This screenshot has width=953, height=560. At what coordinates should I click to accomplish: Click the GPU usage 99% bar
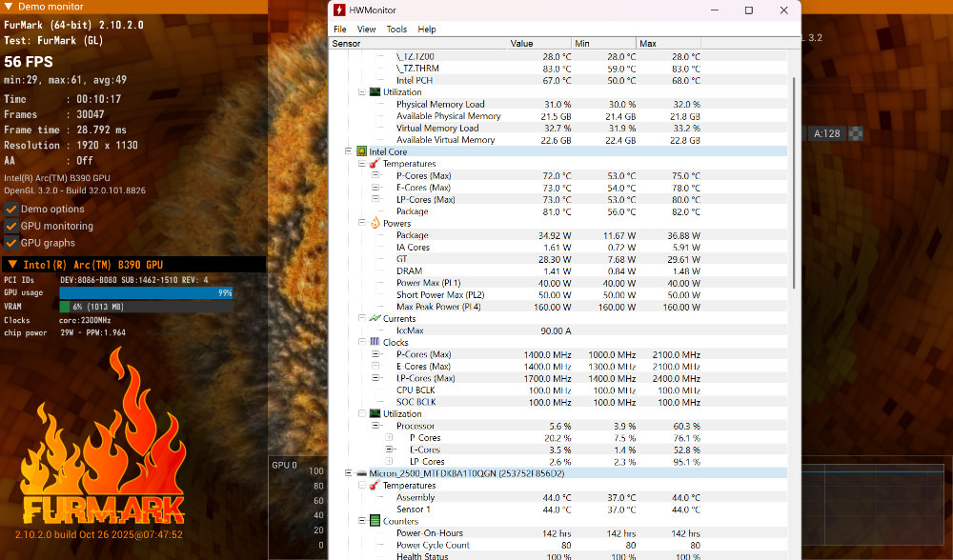tap(146, 292)
